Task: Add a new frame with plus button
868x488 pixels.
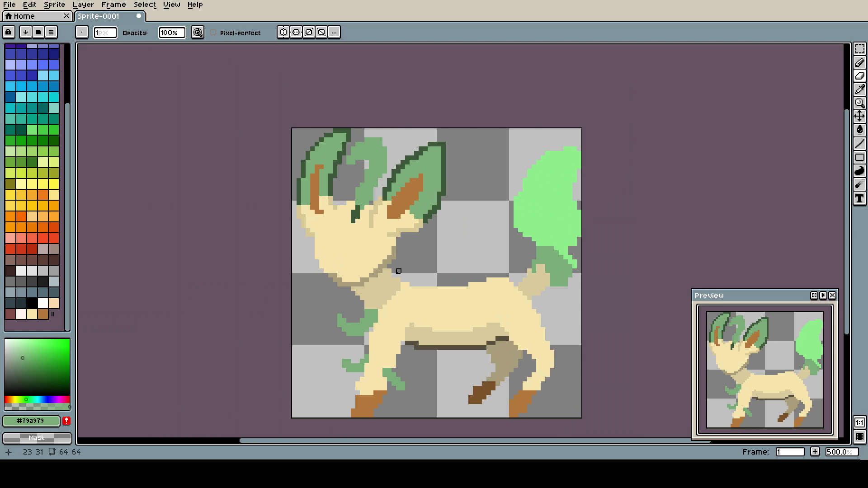Action: (x=815, y=451)
